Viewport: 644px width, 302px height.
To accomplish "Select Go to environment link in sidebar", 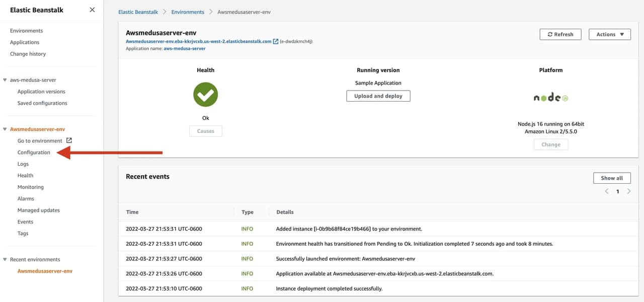I will tap(40, 141).
